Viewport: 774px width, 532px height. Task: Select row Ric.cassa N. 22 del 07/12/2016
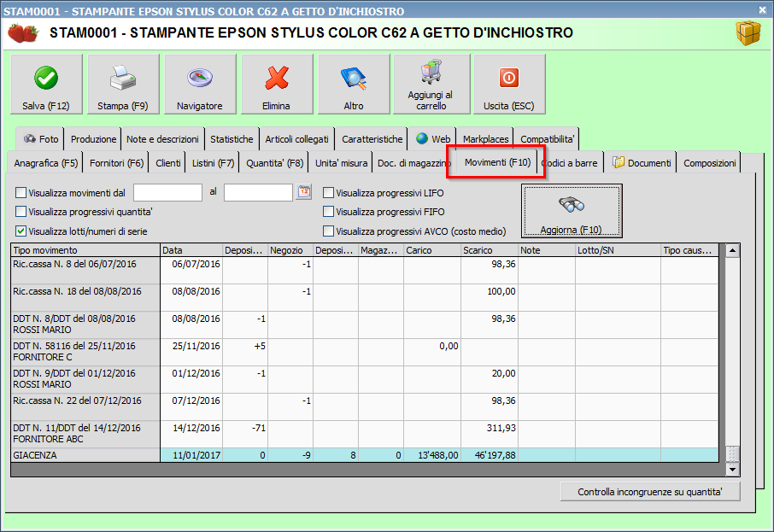coord(365,406)
